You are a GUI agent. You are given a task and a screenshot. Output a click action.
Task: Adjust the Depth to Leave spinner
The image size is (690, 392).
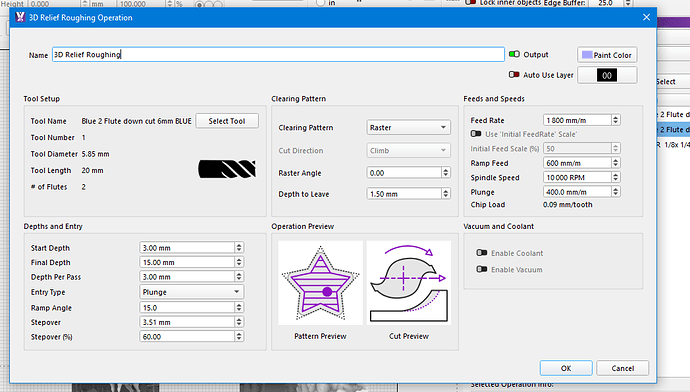(x=446, y=194)
